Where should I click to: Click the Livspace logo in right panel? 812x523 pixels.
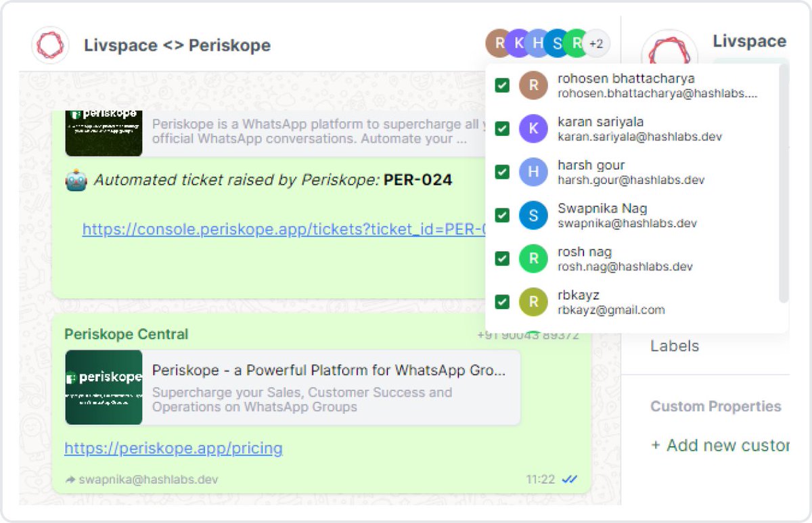click(x=669, y=51)
